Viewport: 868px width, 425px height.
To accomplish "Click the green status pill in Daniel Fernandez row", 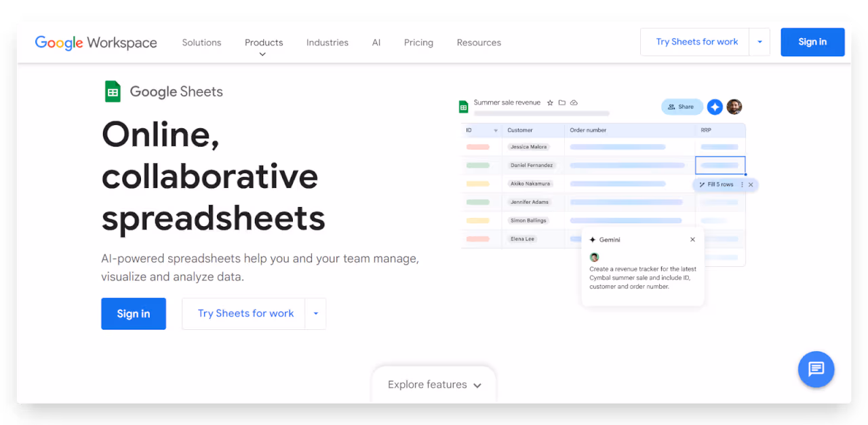I will (478, 165).
